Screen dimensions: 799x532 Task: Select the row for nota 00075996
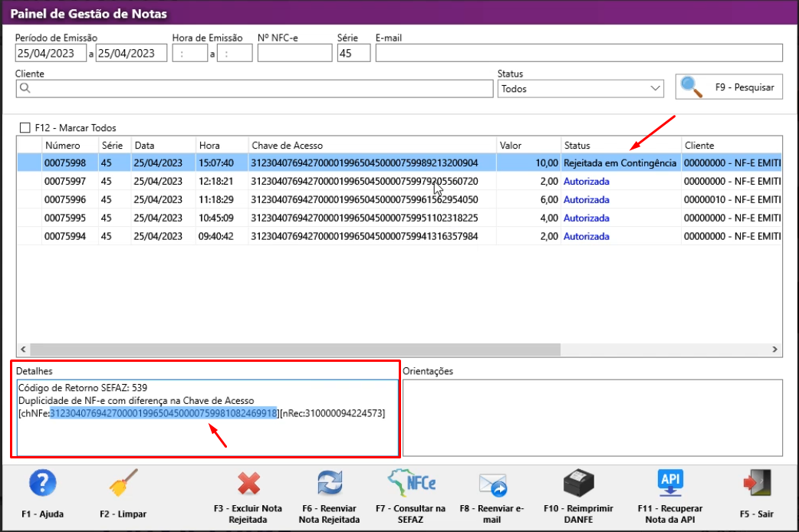click(399, 200)
